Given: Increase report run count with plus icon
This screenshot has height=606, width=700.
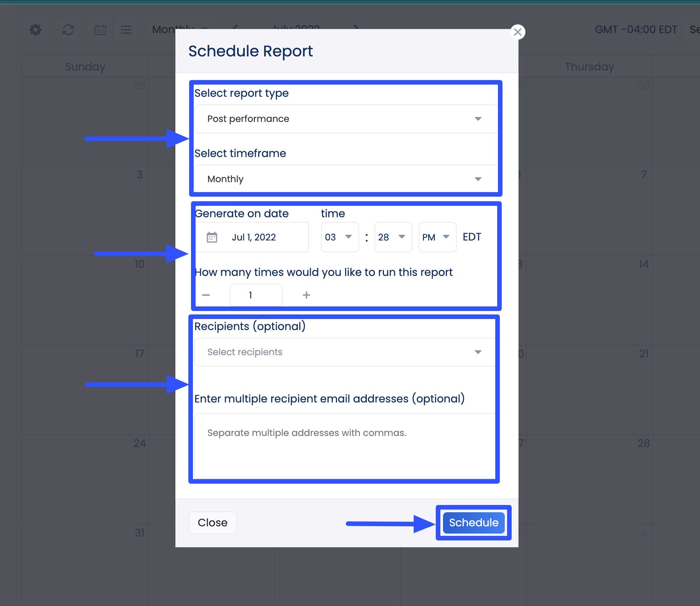Looking at the screenshot, I should pos(306,295).
